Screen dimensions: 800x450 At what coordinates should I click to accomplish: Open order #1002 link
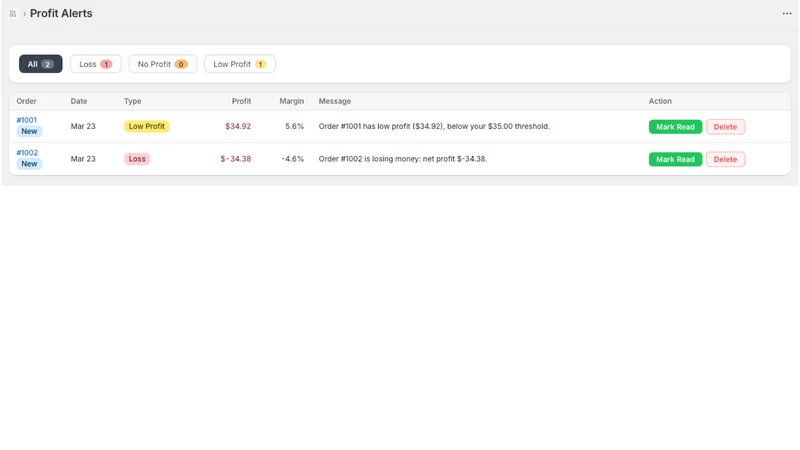tap(27, 153)
